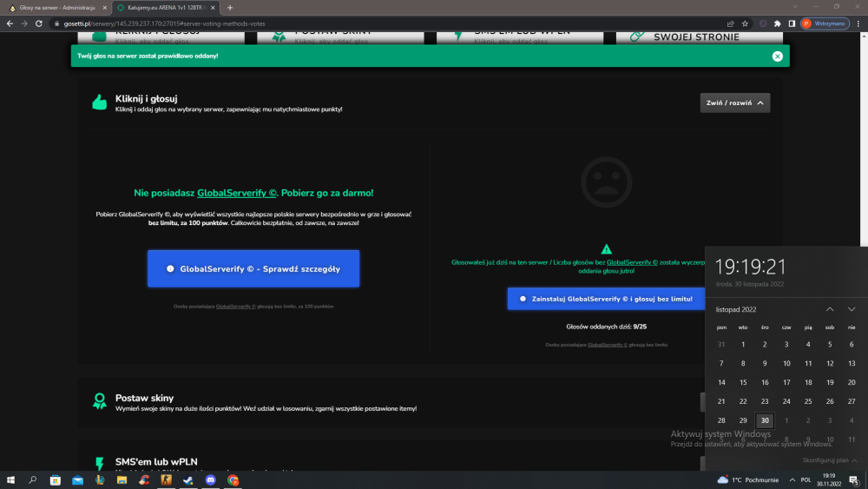The height and width of the screenshot is (489, 868).
Task: Open the Extensions puzzle icon
Action: (x=777, y=23)
